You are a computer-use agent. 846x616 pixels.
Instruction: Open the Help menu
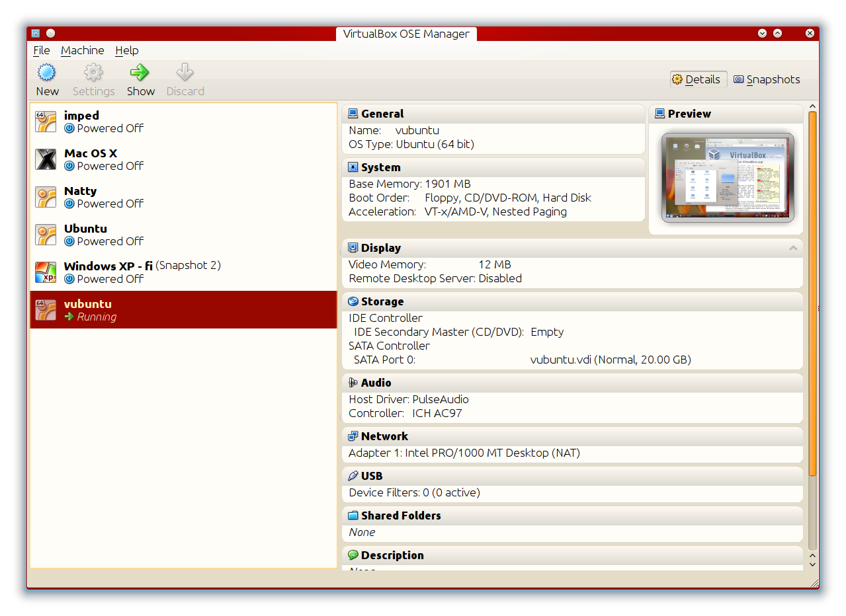pos(127,50)
